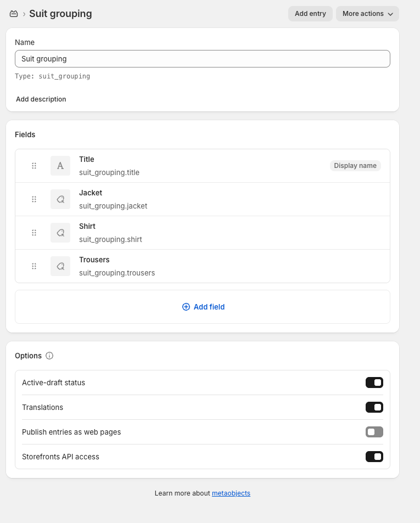Click the drag handle beside Jacket field
Viewport: 420px width, 523px height.
tap(34, 199)
